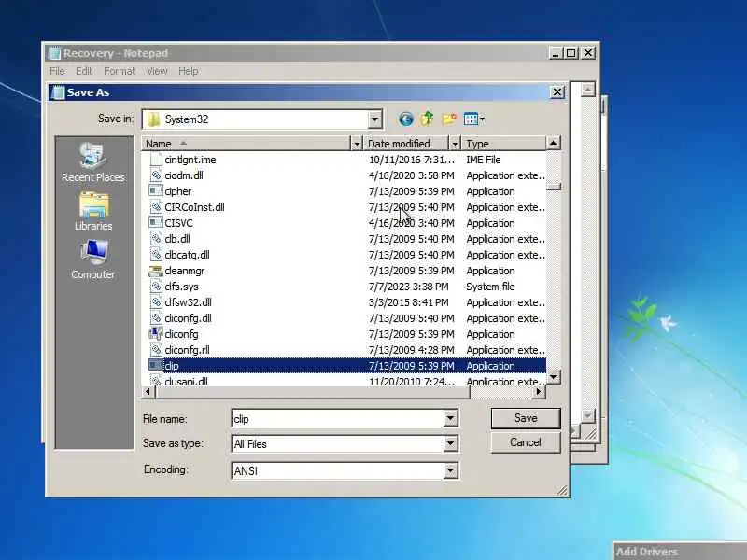747x560 pixels.
Task: Close the Save As dialog
Action: click(557, 91)
